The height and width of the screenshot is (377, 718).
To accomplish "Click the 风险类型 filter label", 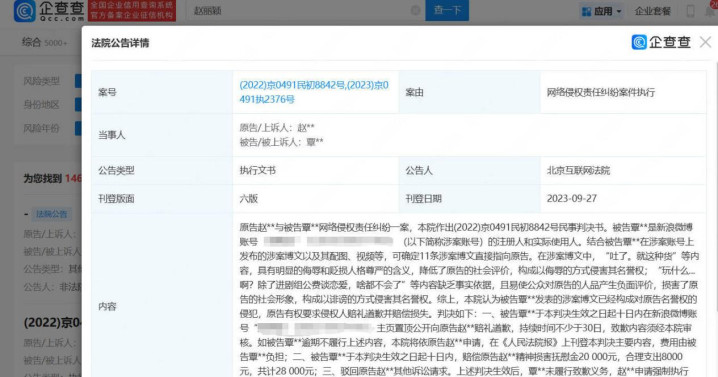I will pos(42,81).
